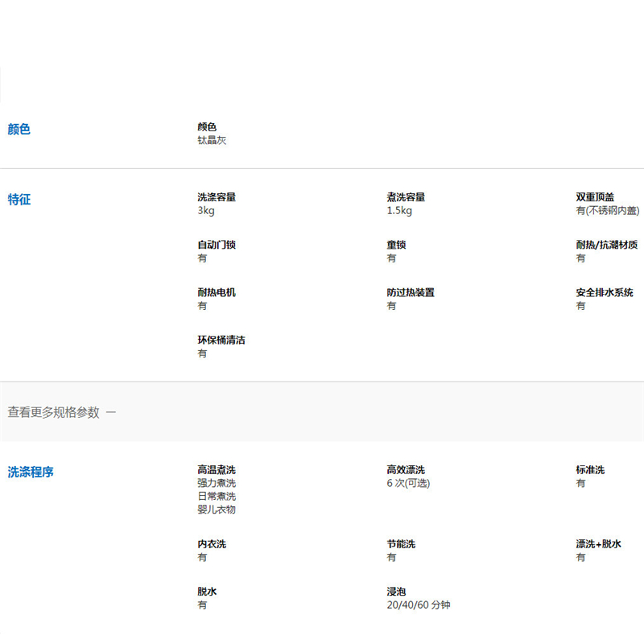Click the 环保桶清洁 label
Screen dimensions: 644x644
pos(221,340)
